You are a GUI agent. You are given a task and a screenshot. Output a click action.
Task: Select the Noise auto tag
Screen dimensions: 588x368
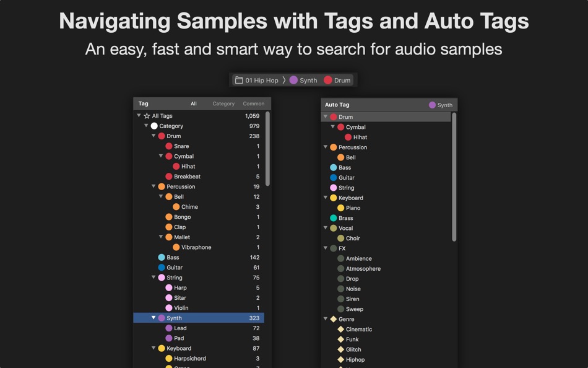[386, 289]
